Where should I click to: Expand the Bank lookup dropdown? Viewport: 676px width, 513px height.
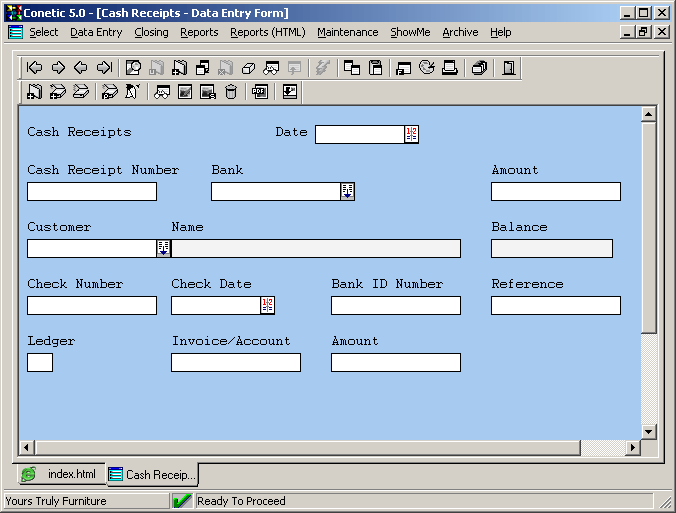[x=347, y=191]
